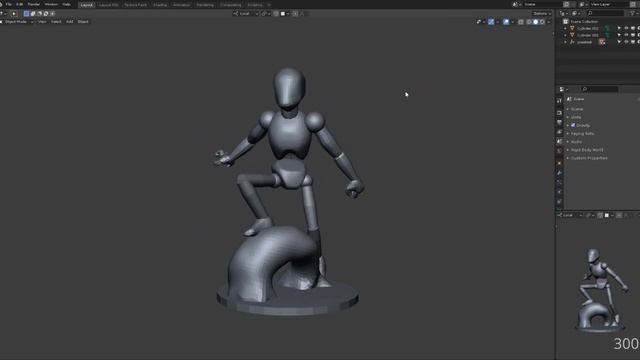Screen dimensions: 640x360
Task: Click the properties panel search field
Action: tap(600, 89)
